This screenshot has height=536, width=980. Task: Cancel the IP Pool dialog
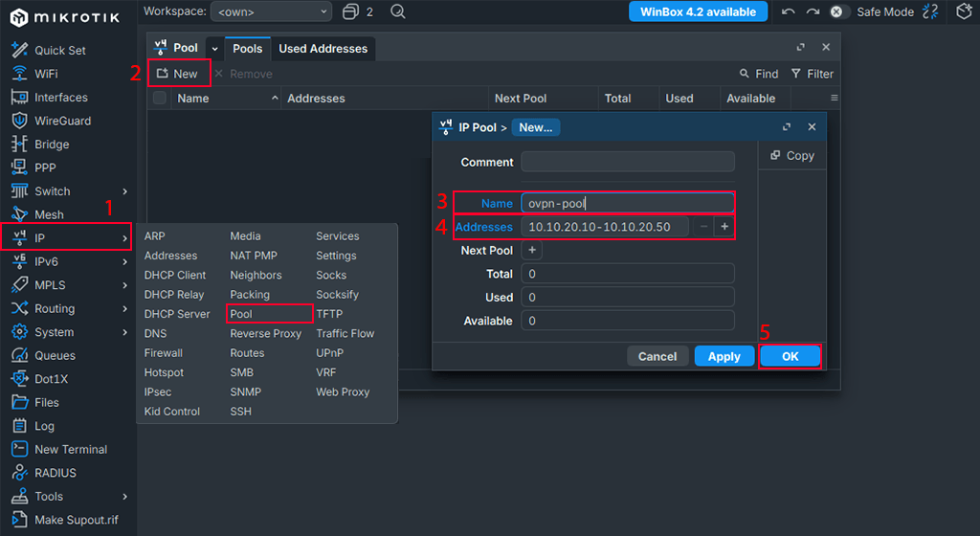pos(657,356)
